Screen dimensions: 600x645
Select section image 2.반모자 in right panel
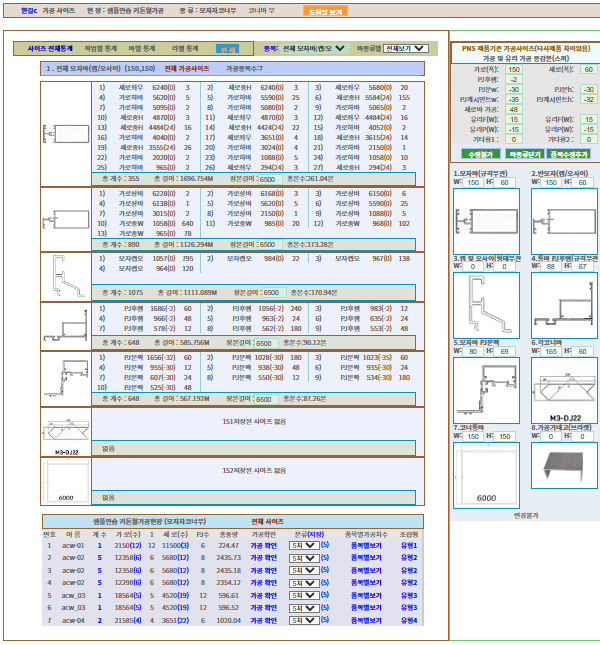[564, 221]
